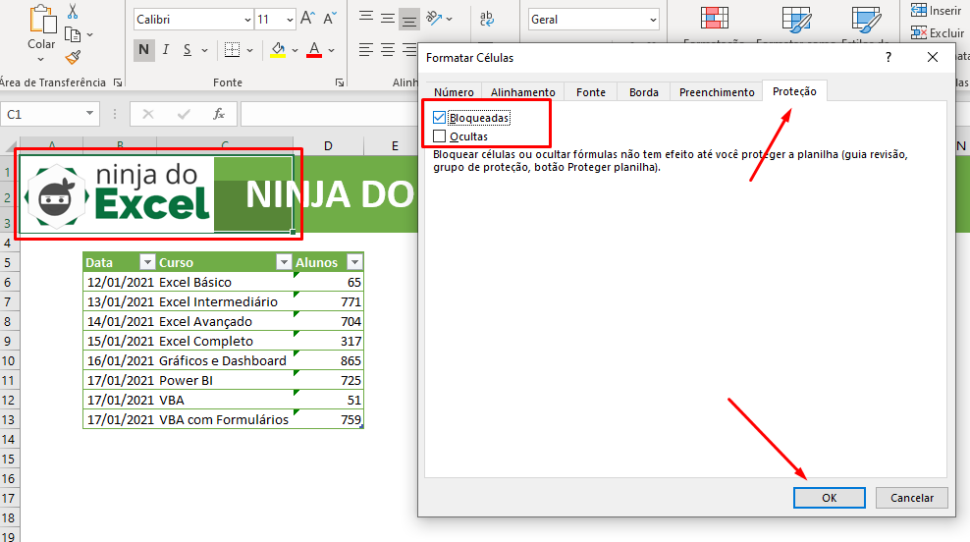Image resolution: width=970 pixels, height=542 pixels.
Task: Open Fonte group dialog launcher
Action: (x=340, y=82)
